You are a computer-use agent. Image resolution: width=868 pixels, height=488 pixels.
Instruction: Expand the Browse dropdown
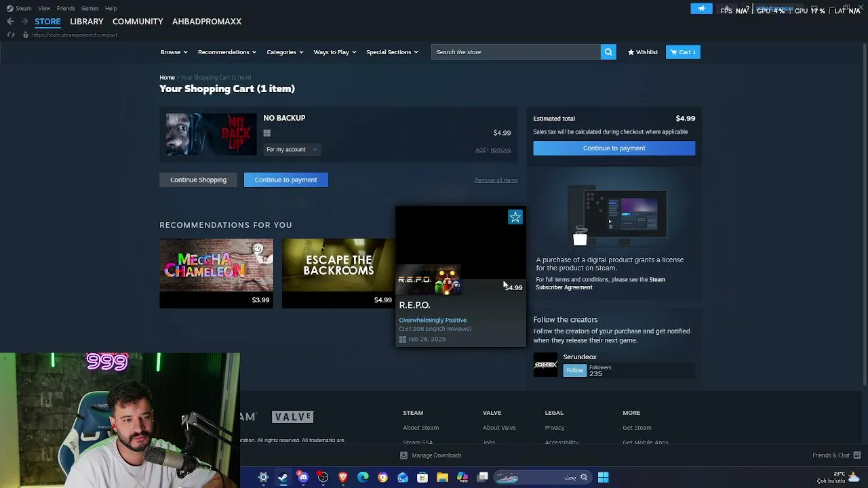click(174, 52)
